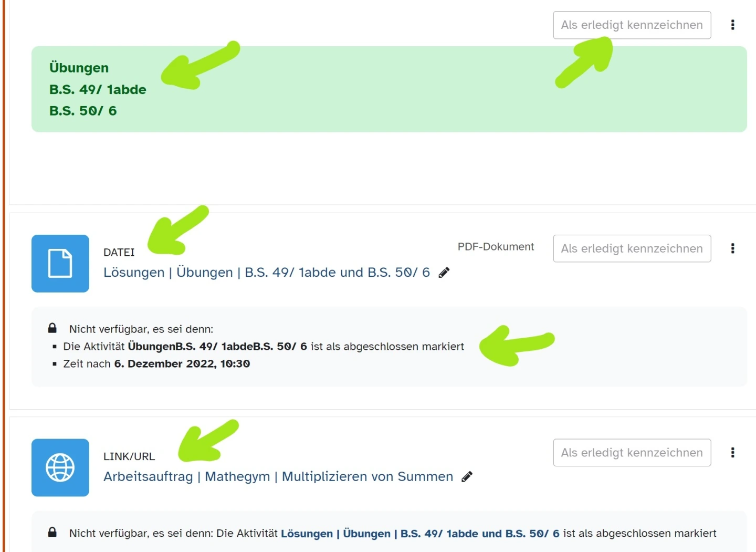Follow the bold Lösungen link in Arbeitsauftrag restriction
Image resolution: width=756 pixels, height=552 pixels.
click(x=419, y=534)
